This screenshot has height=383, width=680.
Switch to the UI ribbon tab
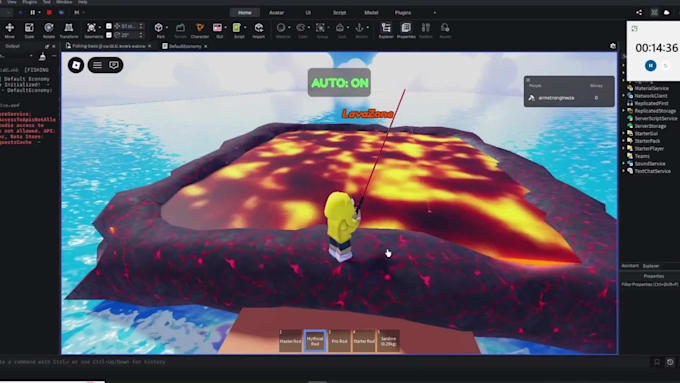click(x=308, y=13)
